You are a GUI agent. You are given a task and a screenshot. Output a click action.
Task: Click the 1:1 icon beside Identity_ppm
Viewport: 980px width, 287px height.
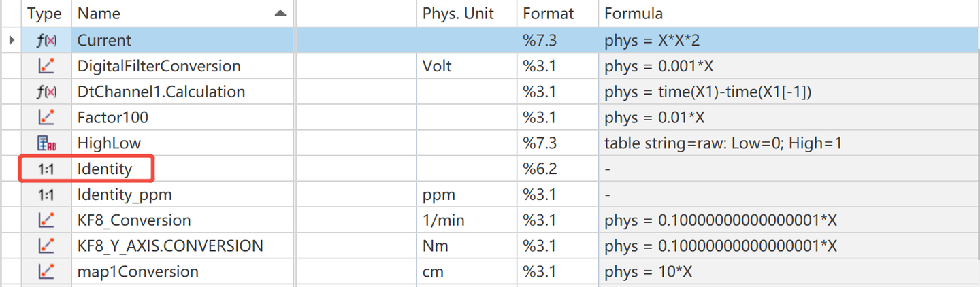point(46,195)
